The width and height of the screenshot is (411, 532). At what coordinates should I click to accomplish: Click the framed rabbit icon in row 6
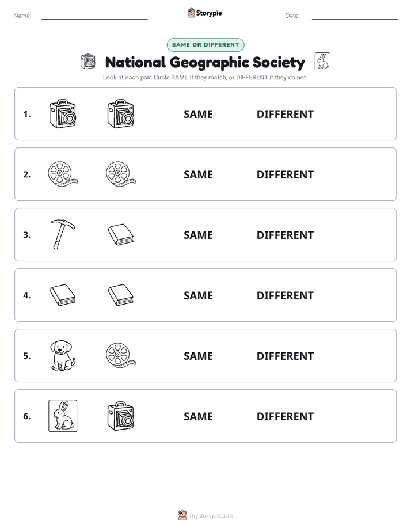63,416
